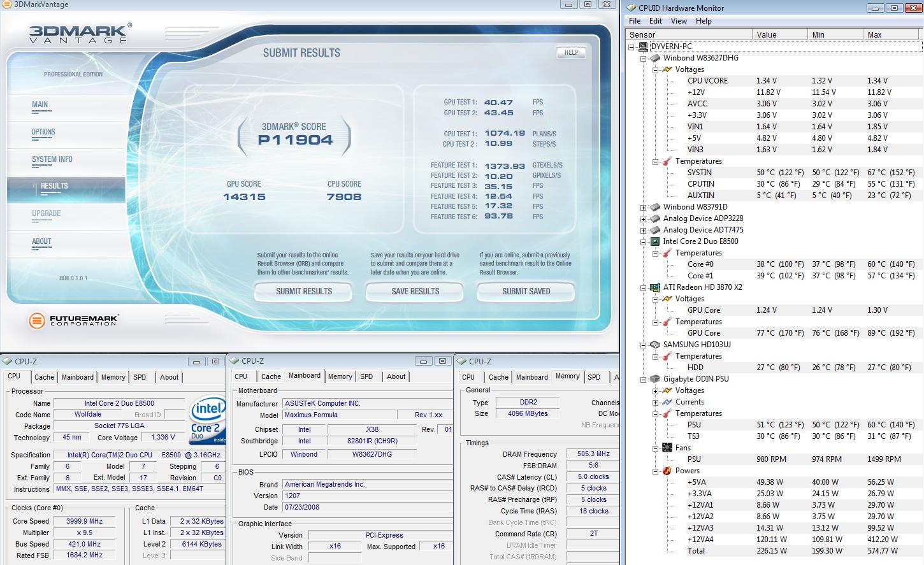This screenshot has width=924, height=565.
Task: Click the Winbond W83627DHG chip icon
Action: coord(654,58)
